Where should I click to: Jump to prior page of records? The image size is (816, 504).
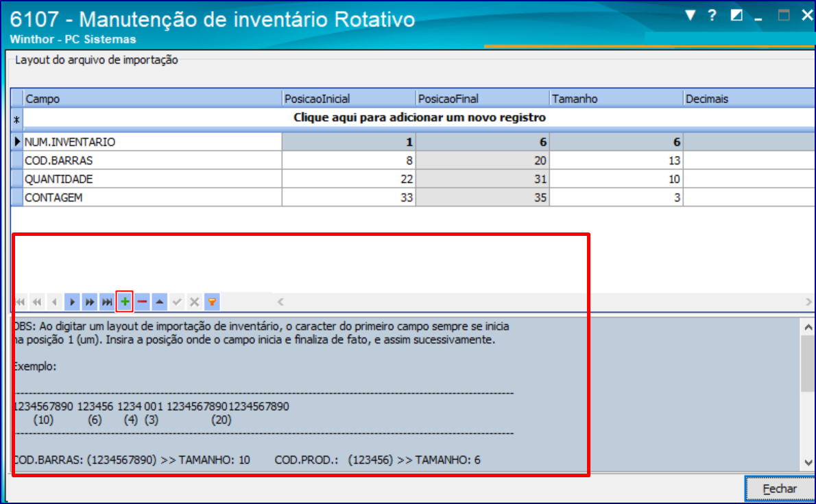[x=38, y=302]
